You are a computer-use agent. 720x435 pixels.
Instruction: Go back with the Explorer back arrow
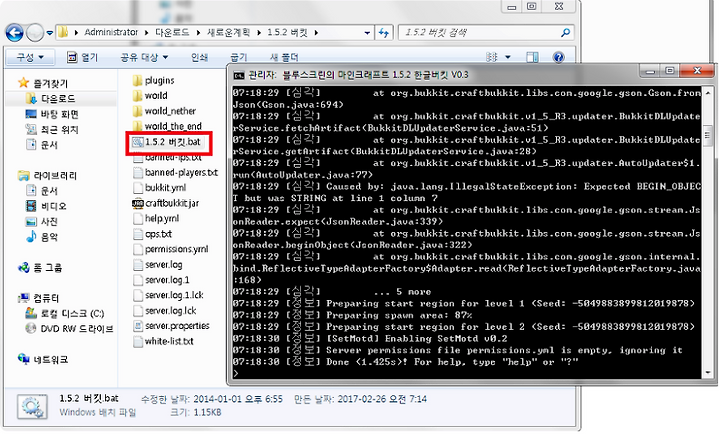click(15, 33)
